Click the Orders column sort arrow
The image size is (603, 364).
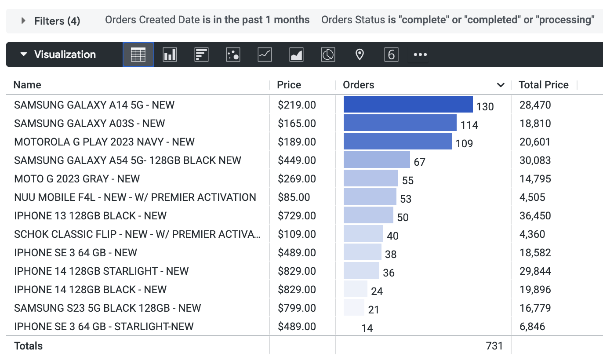click(x=500, y=85)
